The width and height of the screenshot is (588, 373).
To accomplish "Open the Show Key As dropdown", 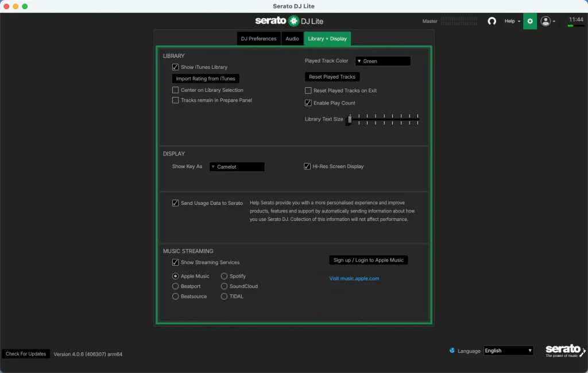I will coord(237,166).
